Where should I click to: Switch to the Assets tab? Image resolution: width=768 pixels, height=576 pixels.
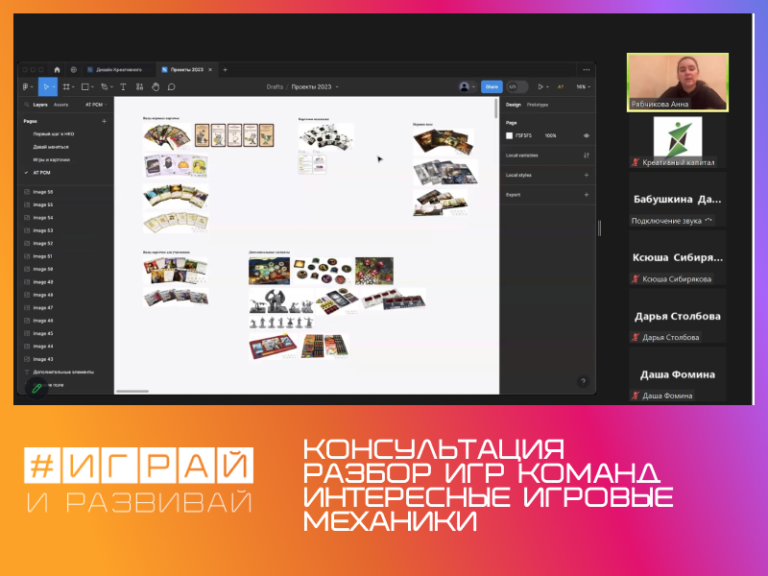click(x=61, y=104)
